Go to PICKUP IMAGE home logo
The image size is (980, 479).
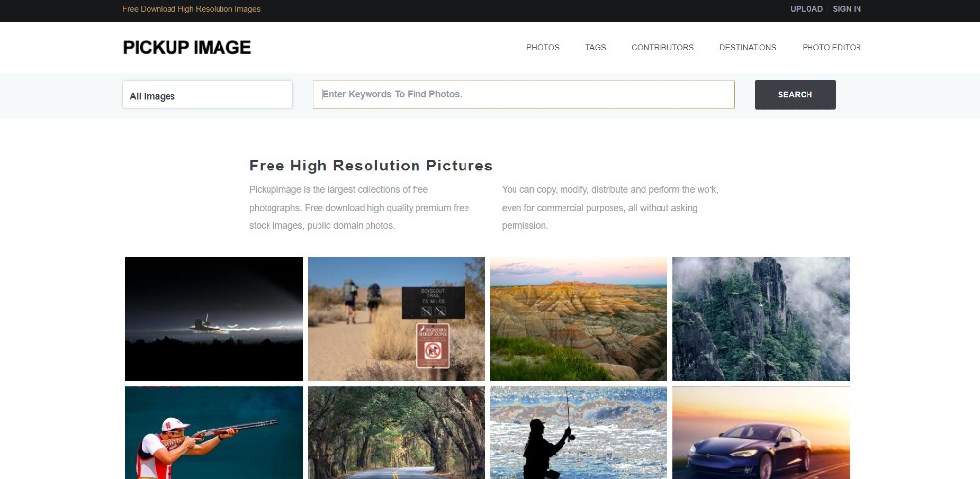pos(187,47)
